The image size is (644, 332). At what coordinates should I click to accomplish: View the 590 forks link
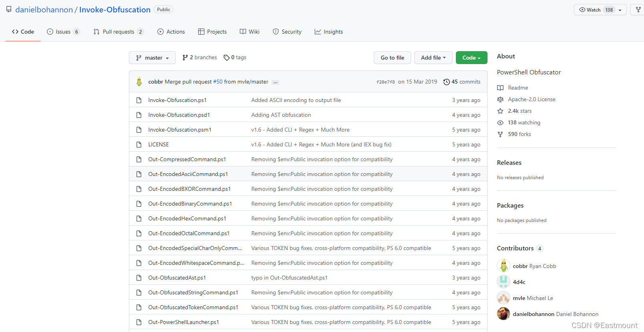click(514, 134)
